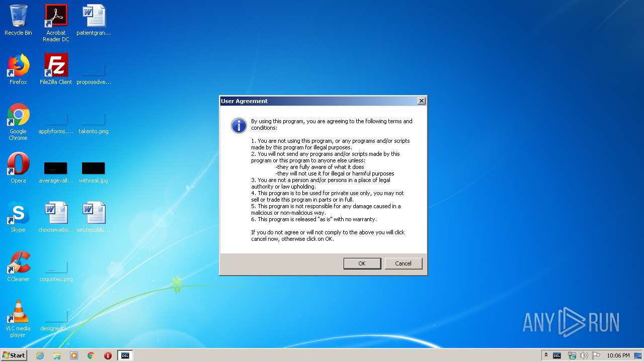Open the network status tray icon

point(572,355)
